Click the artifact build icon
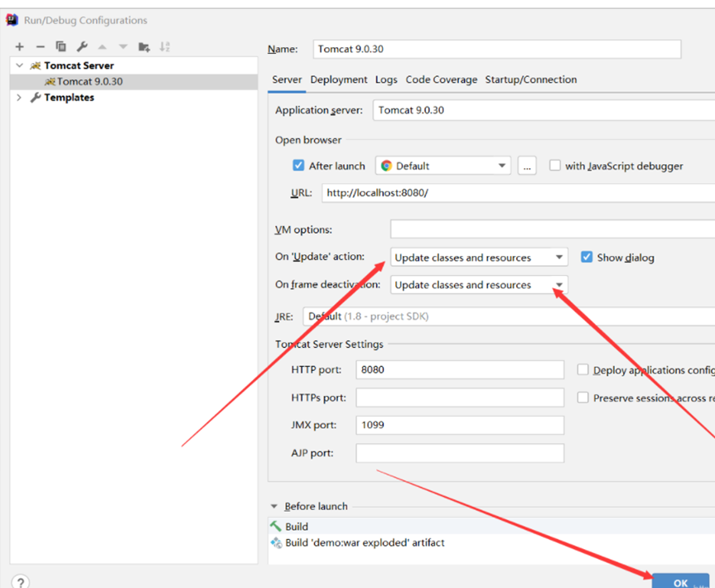The height and width of the screenshot is (588, 715). 276,542
